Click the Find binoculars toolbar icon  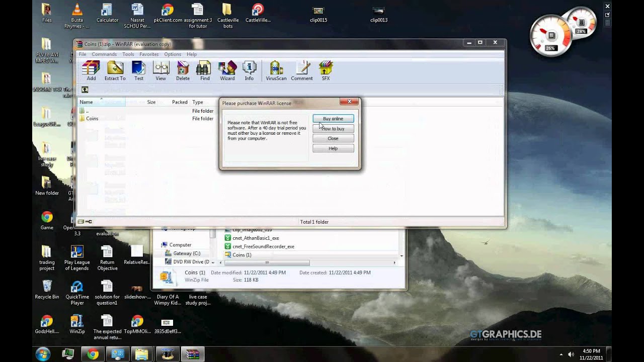tap(205, 70)
